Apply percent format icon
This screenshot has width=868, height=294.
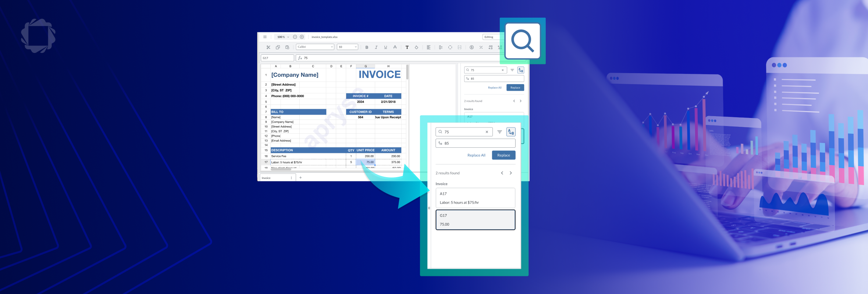481,47
